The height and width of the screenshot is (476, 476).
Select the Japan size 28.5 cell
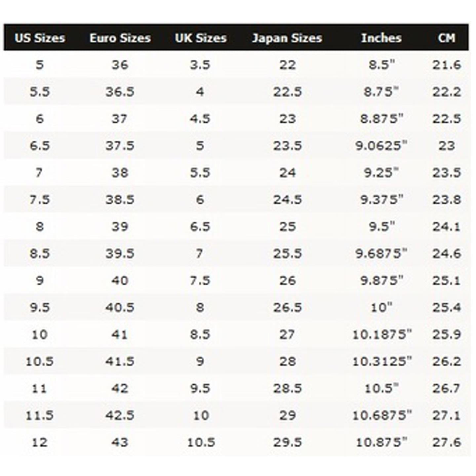pyautogui.click(x=287, y=388)
